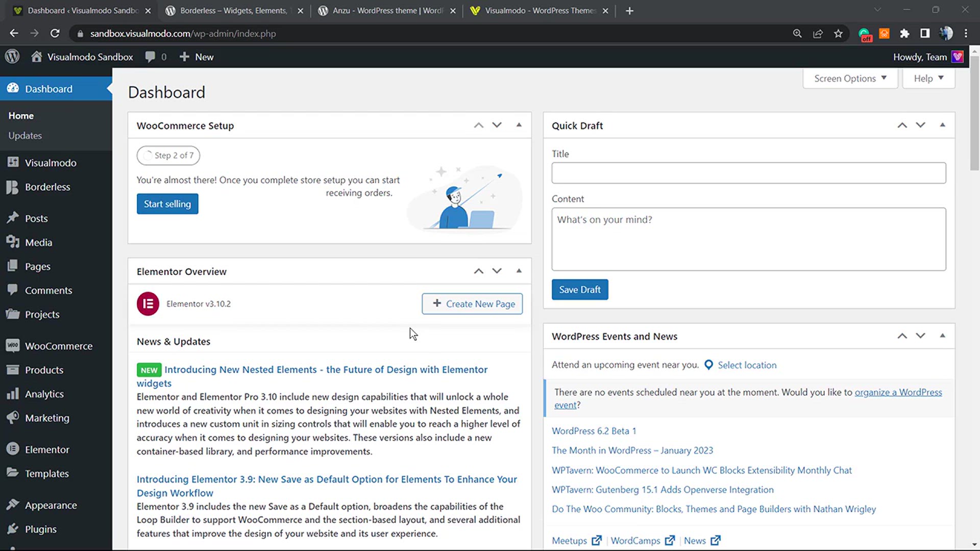Open comments bubble icon in admin bar
The width and height of the screenshot is (980, 551).
[150, 57]
